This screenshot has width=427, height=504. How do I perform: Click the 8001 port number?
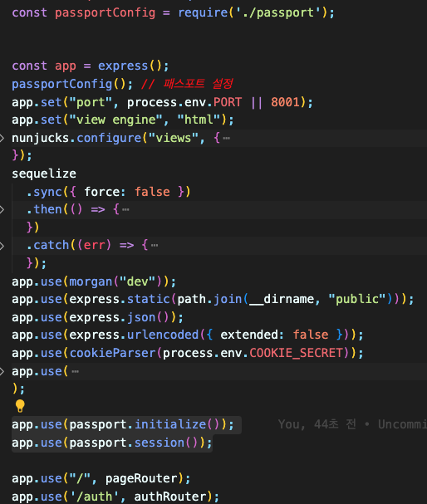[285, 102]
